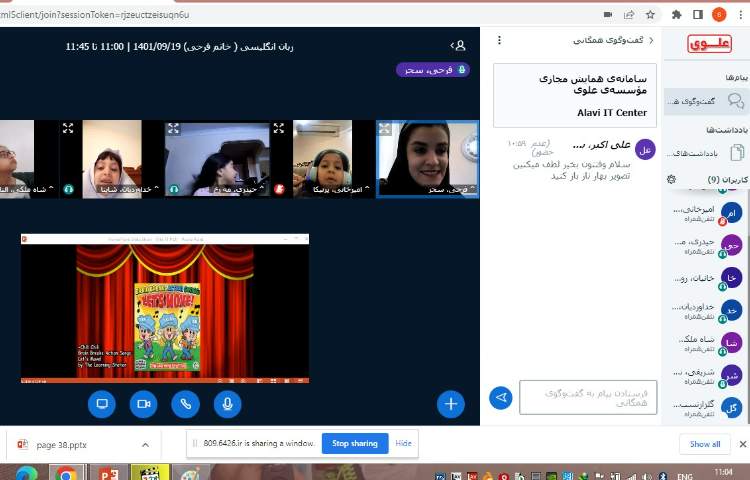Open users settings gear next to کاربران (9)
This screenshot has width=750, height=480.
click(x=671, y=179)
